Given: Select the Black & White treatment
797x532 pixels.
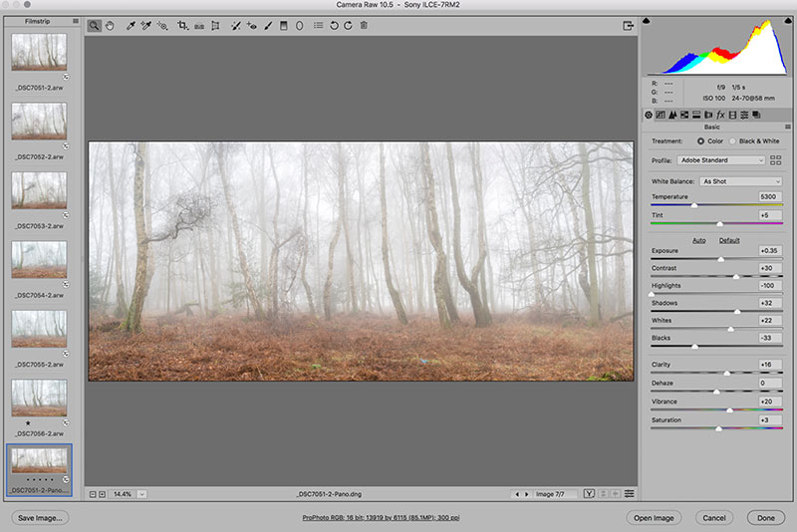Looking at the screenshot, I should (732, 141).
